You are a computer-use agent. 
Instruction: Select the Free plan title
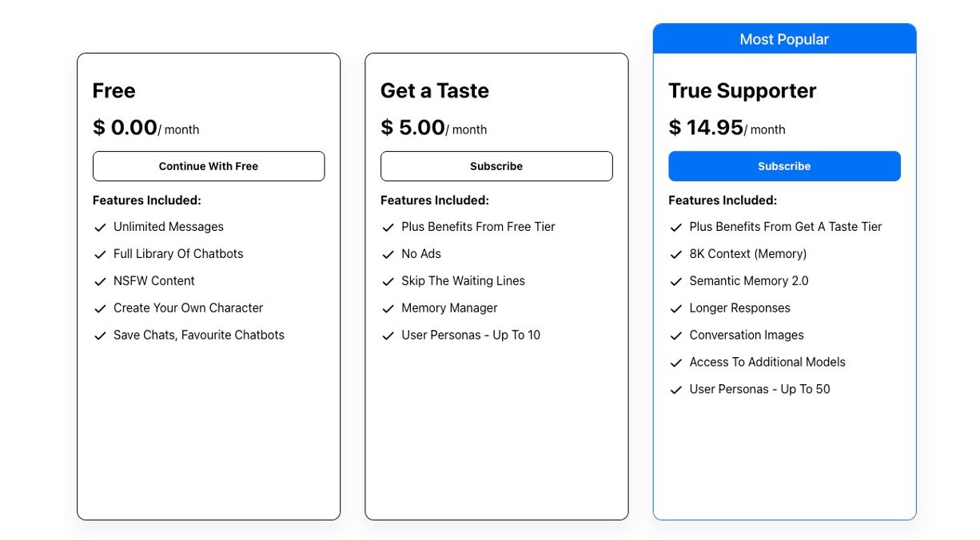point(114,91)
